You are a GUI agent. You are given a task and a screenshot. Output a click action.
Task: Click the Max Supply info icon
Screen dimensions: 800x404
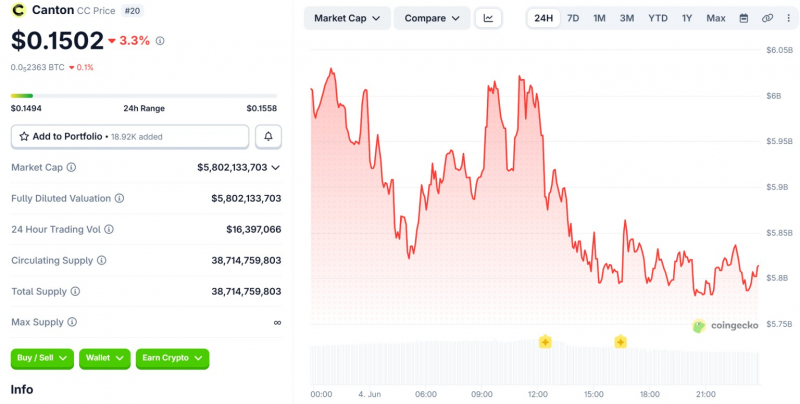72,322
